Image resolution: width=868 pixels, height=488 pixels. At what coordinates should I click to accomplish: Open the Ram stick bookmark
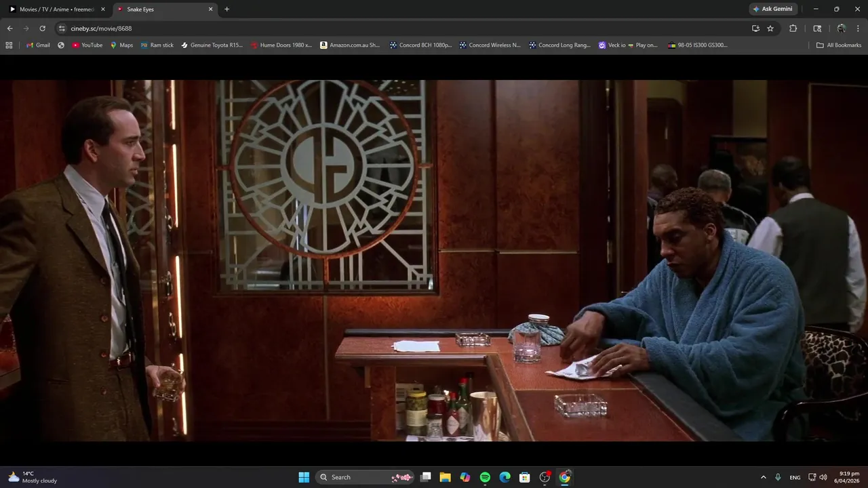pyautogui.click(x=157, y=45)
